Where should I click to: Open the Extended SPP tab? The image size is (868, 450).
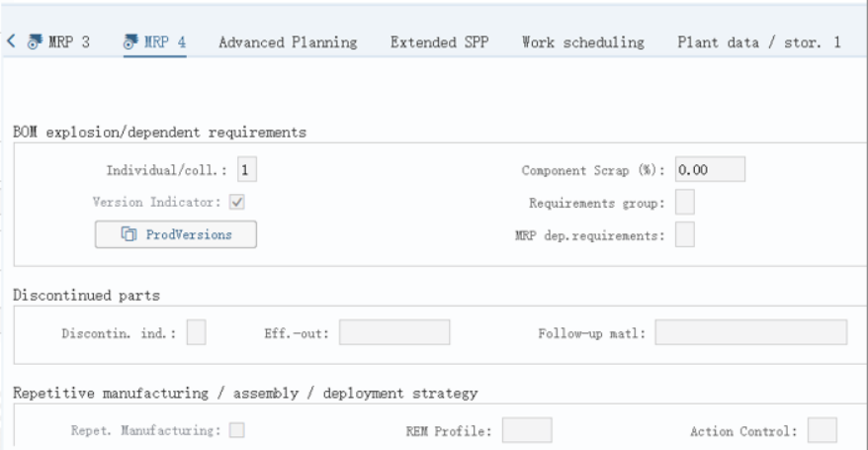point(440,43)
